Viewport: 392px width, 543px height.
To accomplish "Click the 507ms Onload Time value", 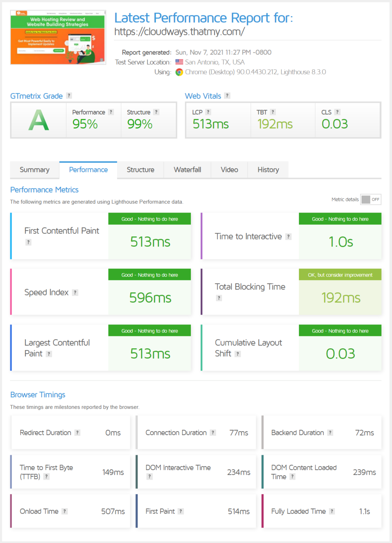I will pos(113,511).
